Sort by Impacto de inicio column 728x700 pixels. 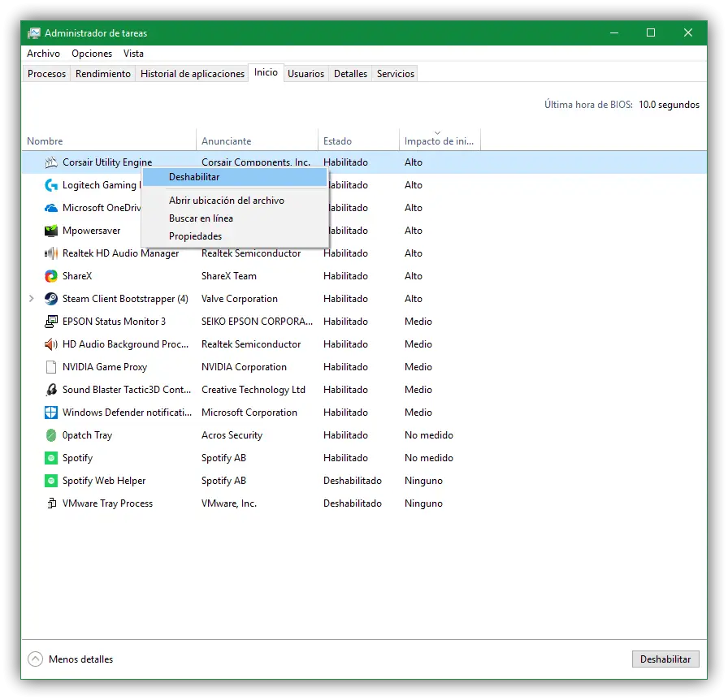(439, 140)
